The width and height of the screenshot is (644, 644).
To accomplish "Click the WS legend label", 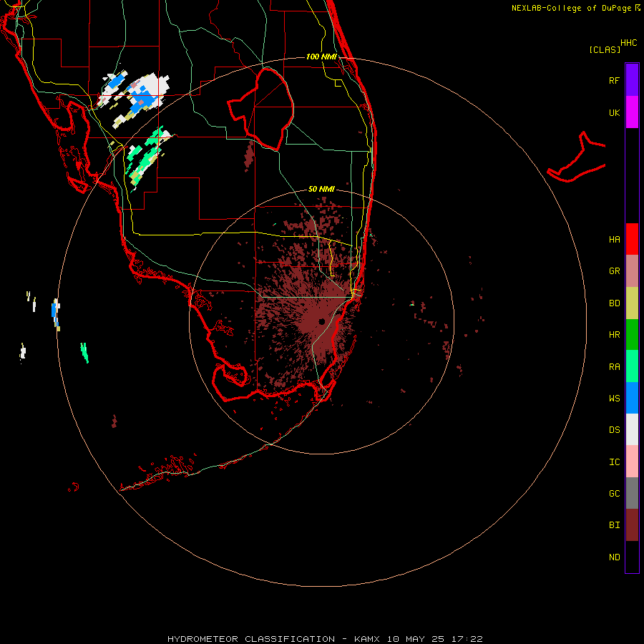I will coord(614,398).
